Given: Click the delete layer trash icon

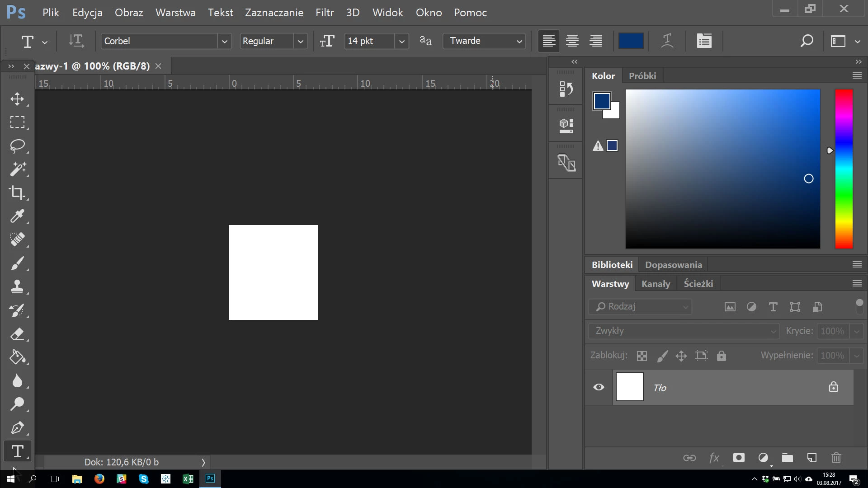Looking at the screenshot, I should coord(836,458).
